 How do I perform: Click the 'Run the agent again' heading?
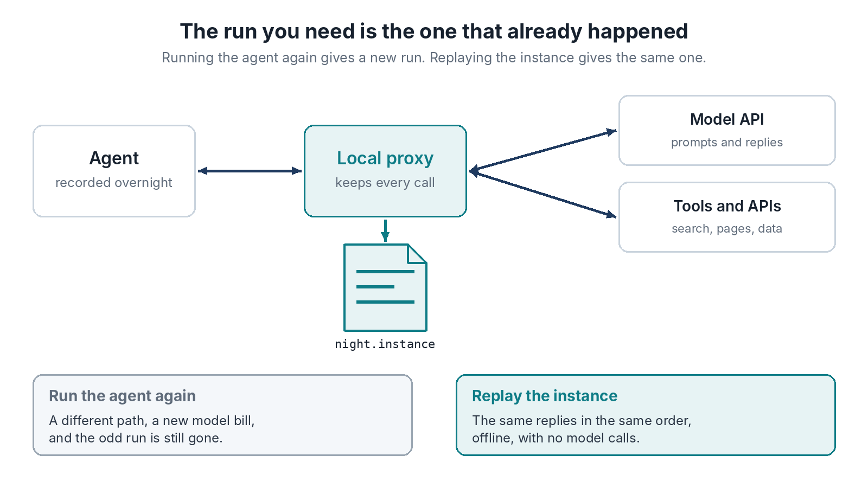(x=122, y=396)
